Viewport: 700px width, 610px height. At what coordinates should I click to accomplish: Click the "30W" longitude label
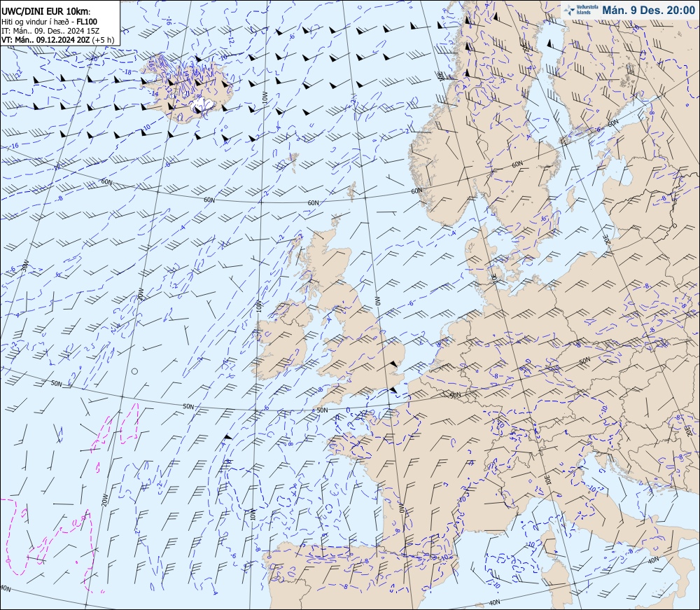coord(25,267)
